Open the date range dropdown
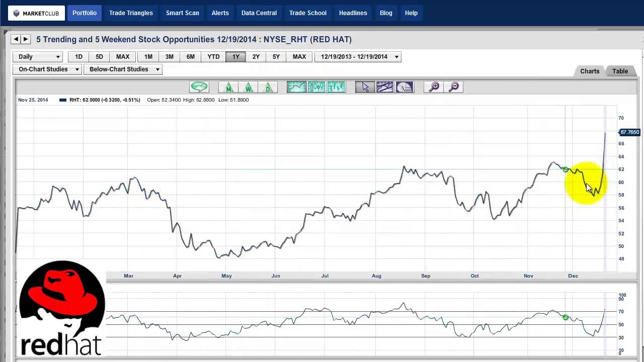The width and height of the screenshot is (644, 362). 358,57
